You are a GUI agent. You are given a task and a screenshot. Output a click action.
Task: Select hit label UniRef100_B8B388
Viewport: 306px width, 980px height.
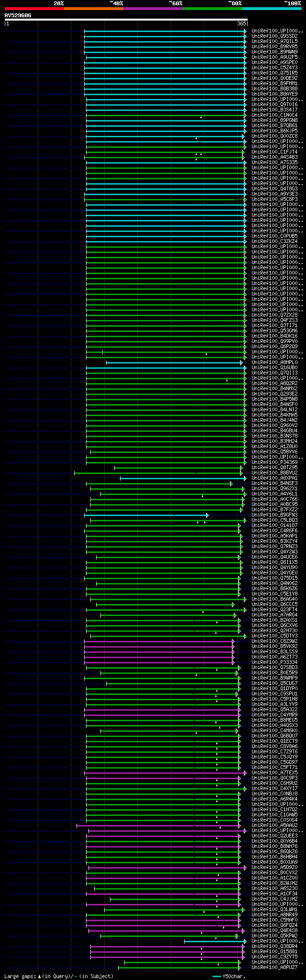pos(274,88)
